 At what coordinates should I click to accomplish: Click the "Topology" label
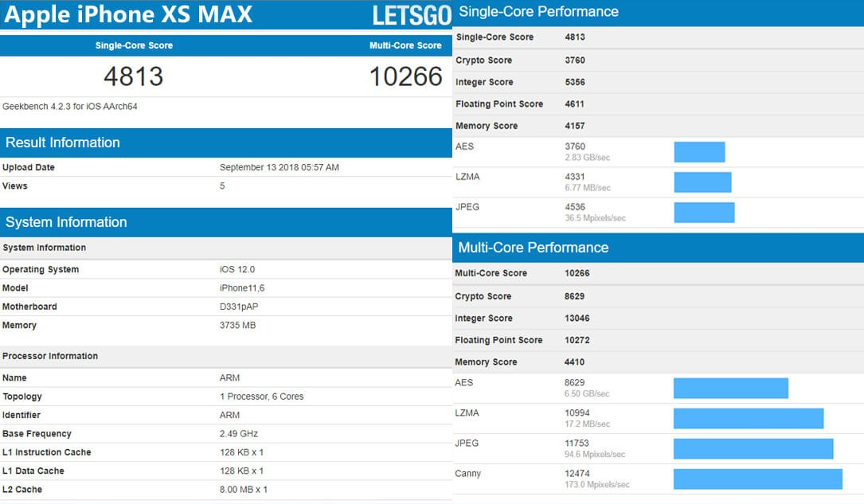point(22,397)
